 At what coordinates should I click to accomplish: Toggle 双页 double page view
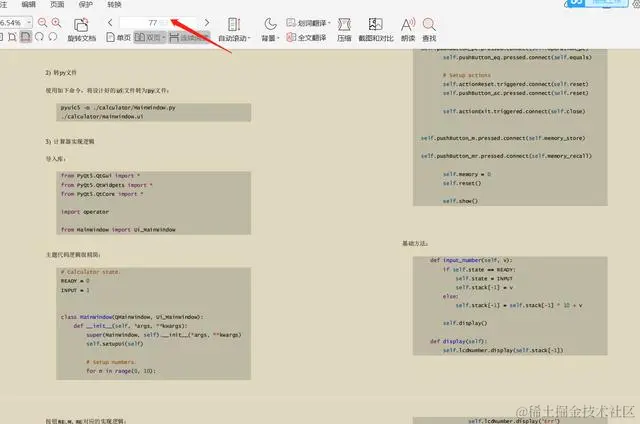(x=150, y=38)
